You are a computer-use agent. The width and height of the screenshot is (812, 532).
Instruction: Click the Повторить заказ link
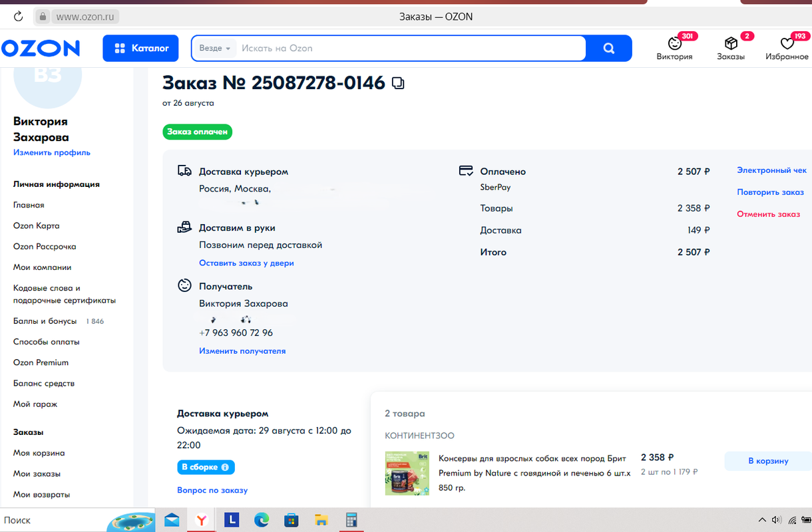(770, 192)
